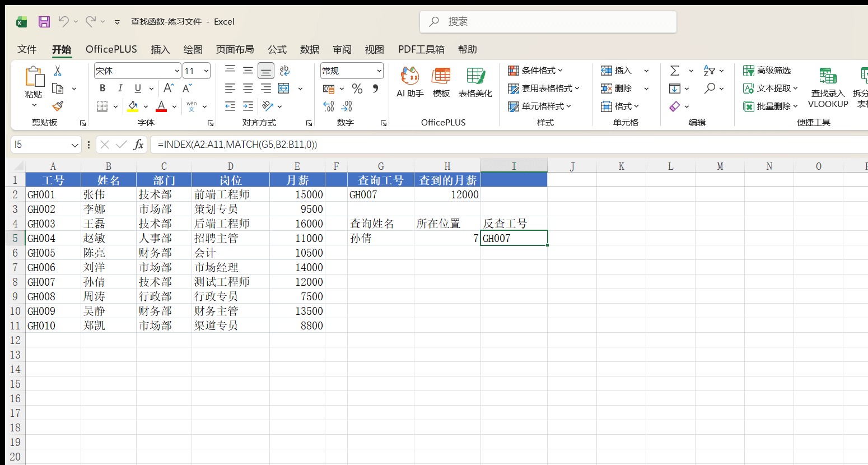The width and height of the screenshot is (868, 465).
Task: Open 条件格式 dropdown
Action: point(535,71)
